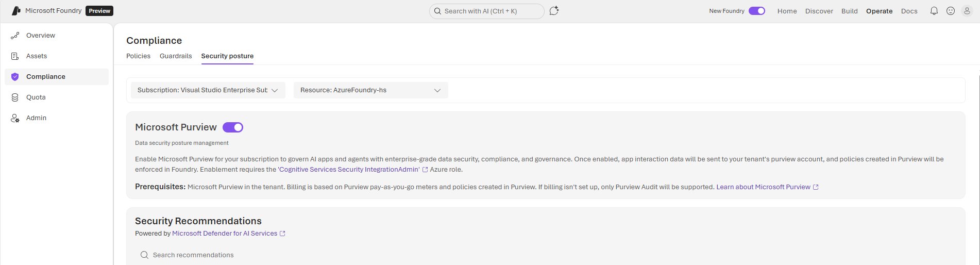This screenshot has height=265, width=980.
Task: Open the AI chat icon beside search
Action: (554, 11)
